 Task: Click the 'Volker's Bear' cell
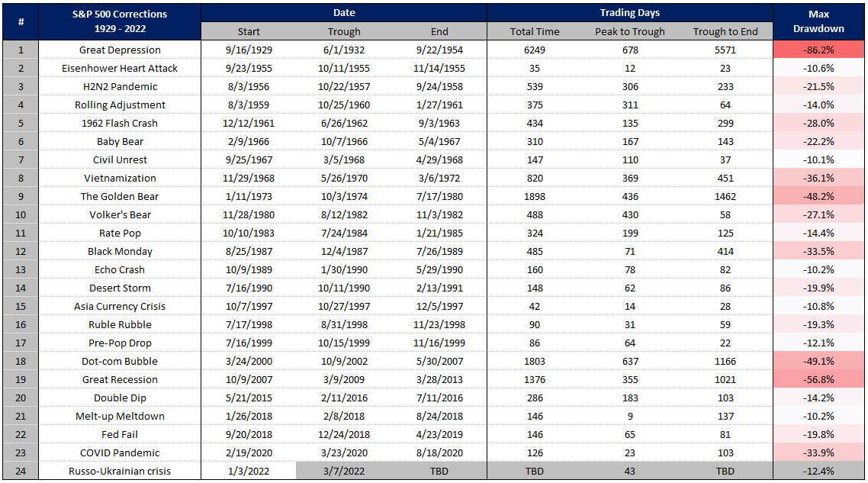(x=120, y=214)
